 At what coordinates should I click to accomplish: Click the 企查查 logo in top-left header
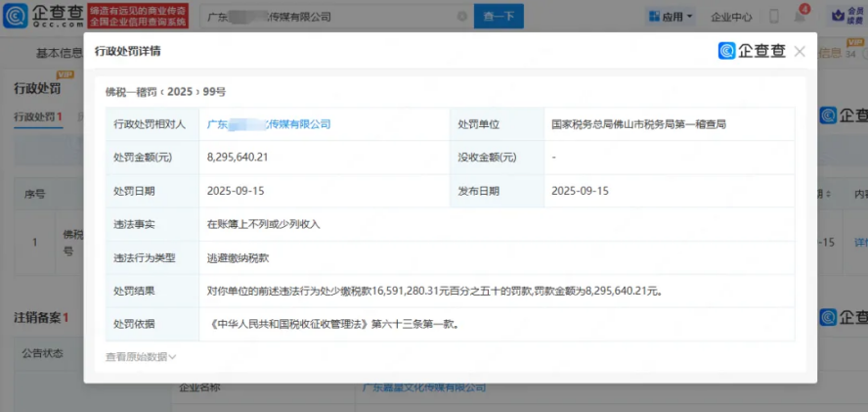(x=41, y=17)
